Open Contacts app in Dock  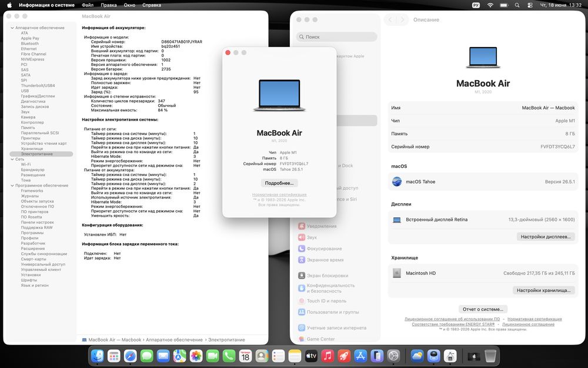click(262, 356)
